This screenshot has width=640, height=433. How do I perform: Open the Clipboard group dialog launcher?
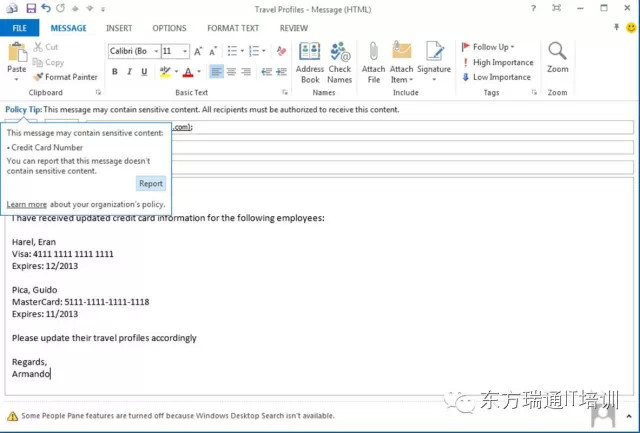[98, 93]
